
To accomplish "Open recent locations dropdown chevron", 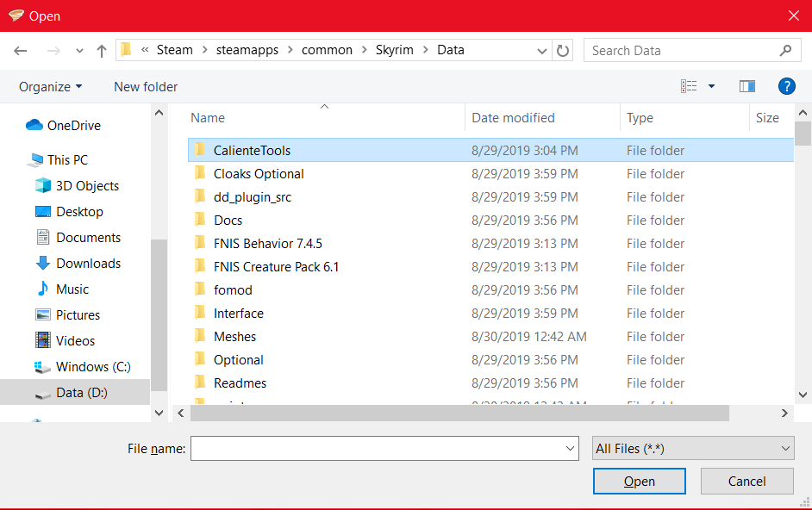I will (79, 51).
